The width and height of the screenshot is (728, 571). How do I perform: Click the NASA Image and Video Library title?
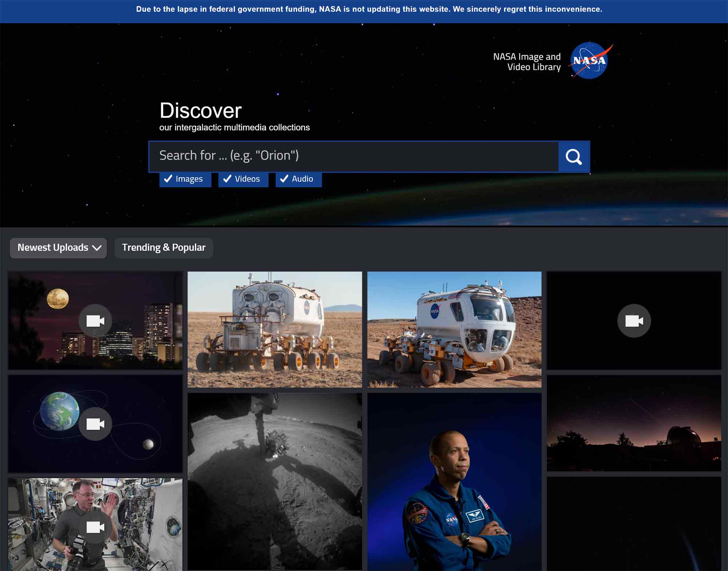point(527,62)
